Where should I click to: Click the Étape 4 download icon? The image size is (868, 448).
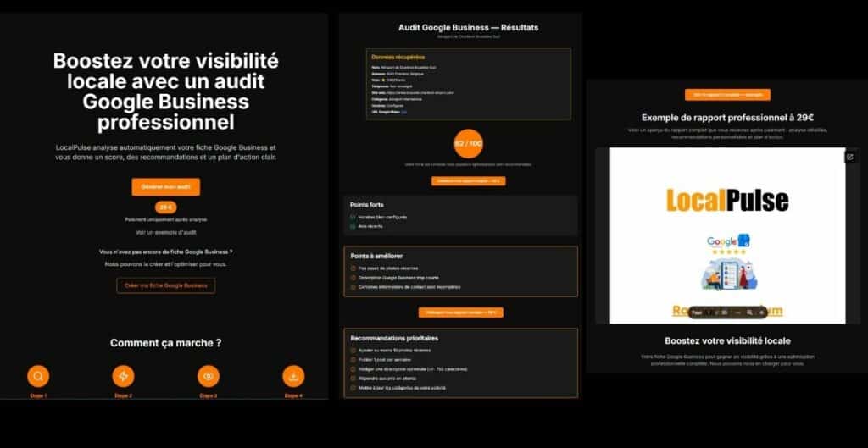coord(293,376)
